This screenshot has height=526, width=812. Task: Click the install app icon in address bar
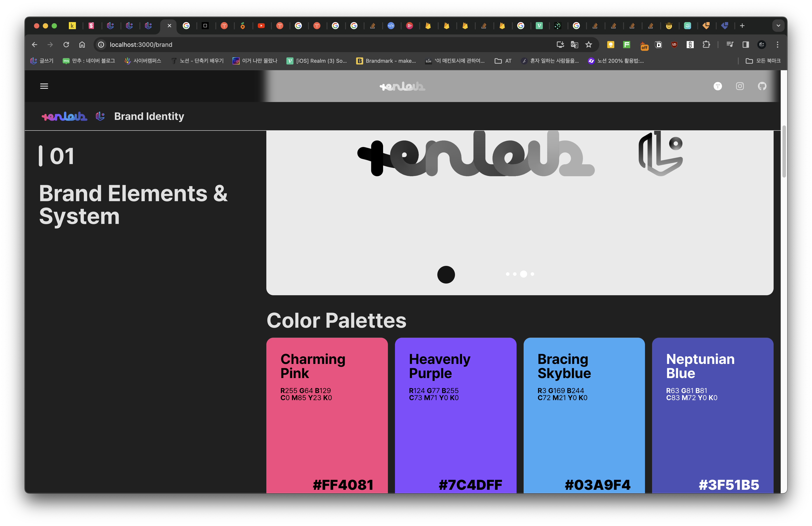(x=560, y=44)
